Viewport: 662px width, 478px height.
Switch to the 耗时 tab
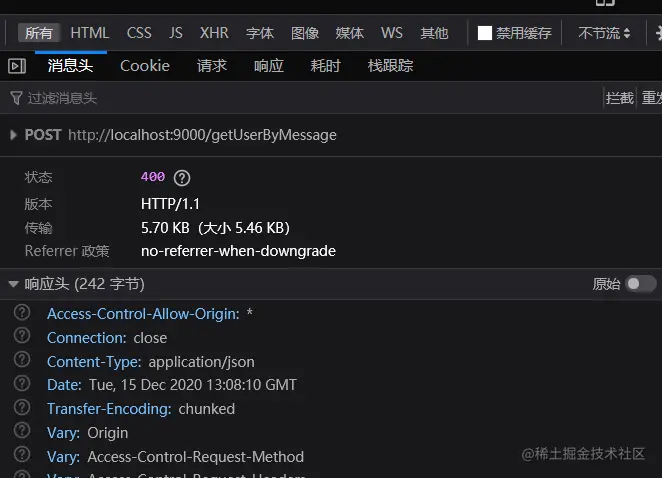326,66
